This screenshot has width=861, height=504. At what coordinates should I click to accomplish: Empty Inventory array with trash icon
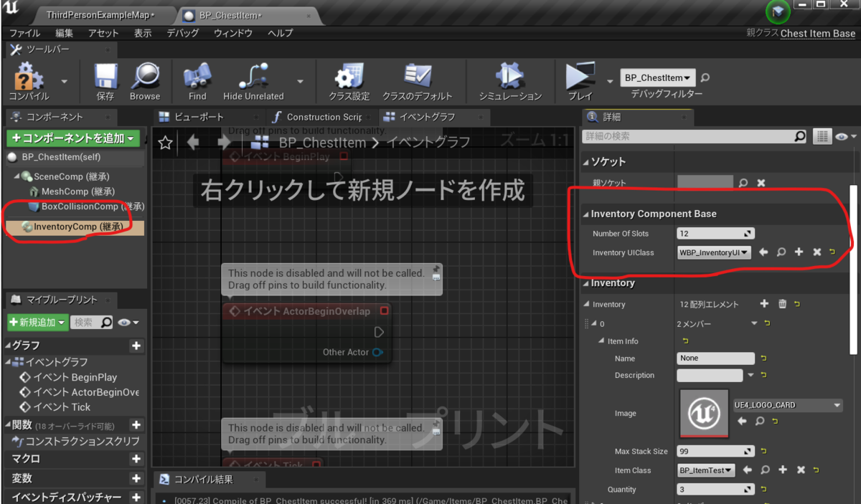783,304
